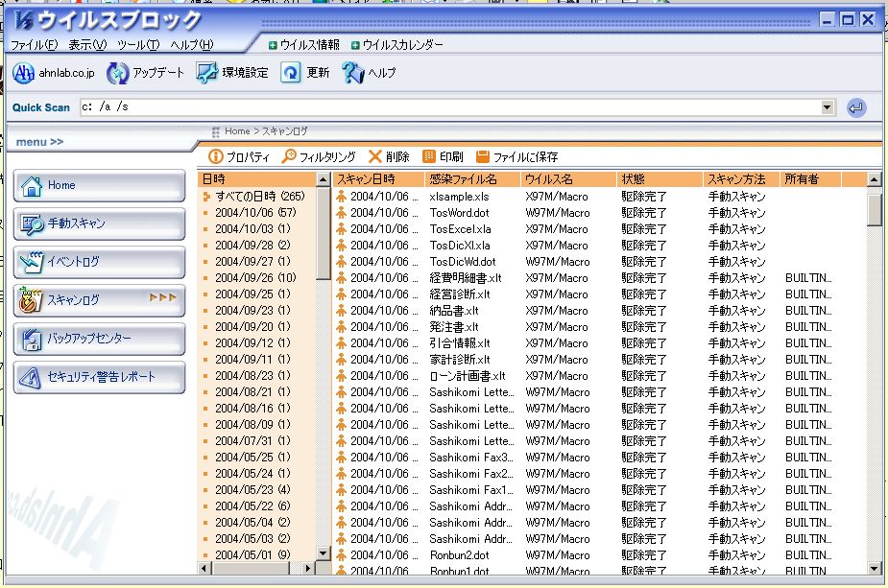The width and height of the screenshot is (888, 588).
Task: Click the ウイルス情報 green plus icon
Action: (x=273, y=45)
